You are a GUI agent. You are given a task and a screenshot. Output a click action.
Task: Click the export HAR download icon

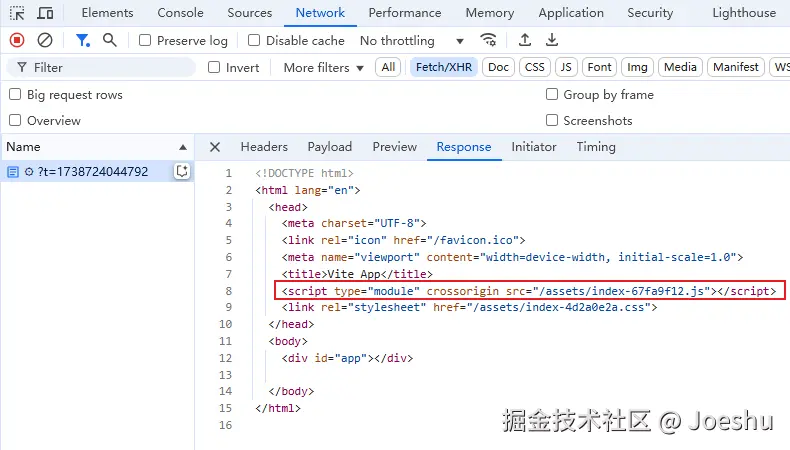pyautogui.click(x=552, y=40)
